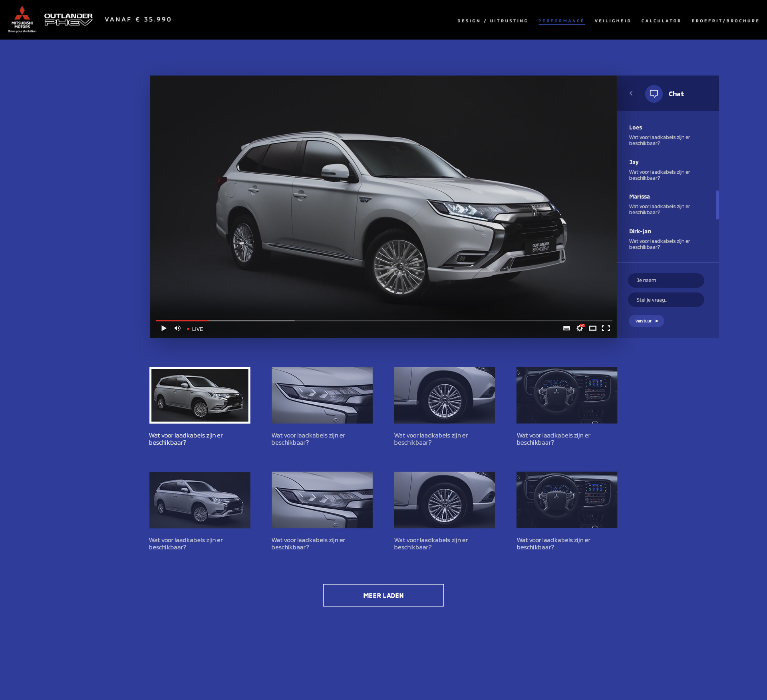The image size is (767, 700).
Task: Open the Calculator page
Action: click(661, 21)
